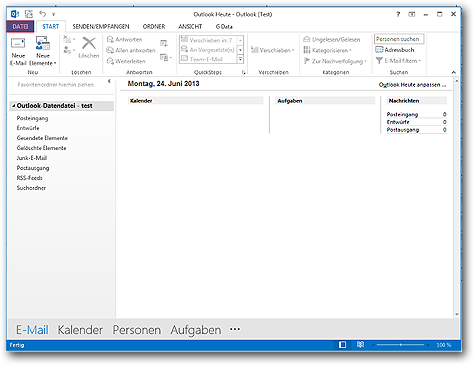
Task: Open Neue Elemente menu
Action: click(x=43, y=52)
